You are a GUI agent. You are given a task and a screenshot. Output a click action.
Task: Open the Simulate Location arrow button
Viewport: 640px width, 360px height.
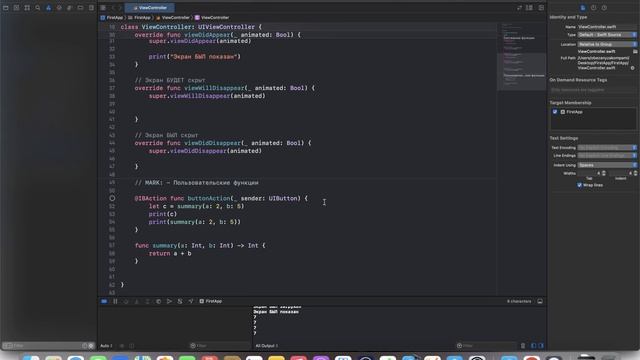(x=191, y=301)
